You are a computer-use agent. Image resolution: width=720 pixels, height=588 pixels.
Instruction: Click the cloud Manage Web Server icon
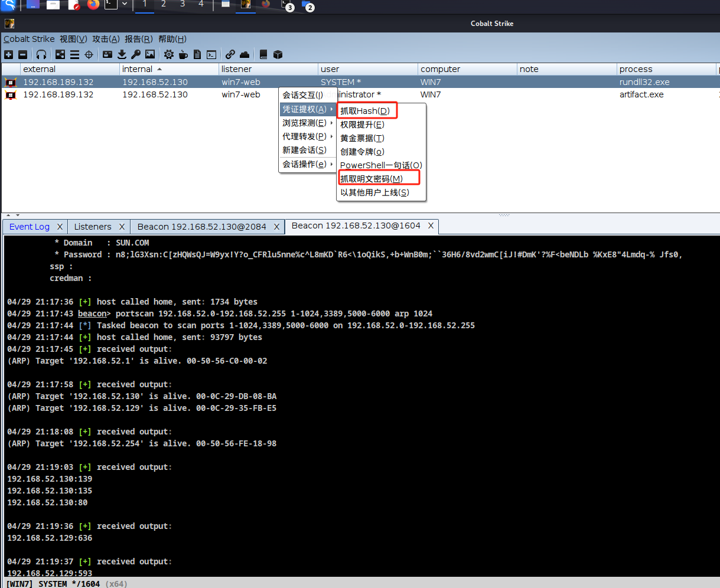(x=245, y=54)
